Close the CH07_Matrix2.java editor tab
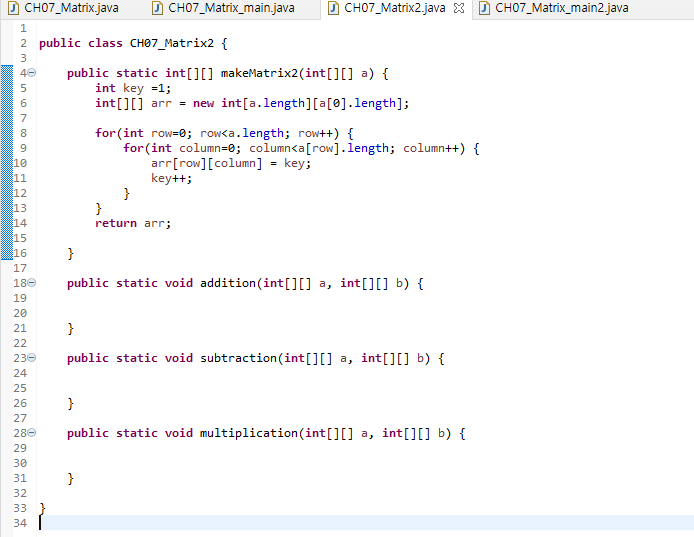The image size is (694, 537). [459, 8]
